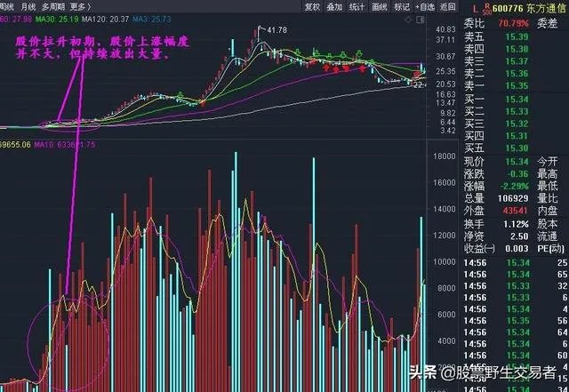Click the 内盘 label

(548, 211)
